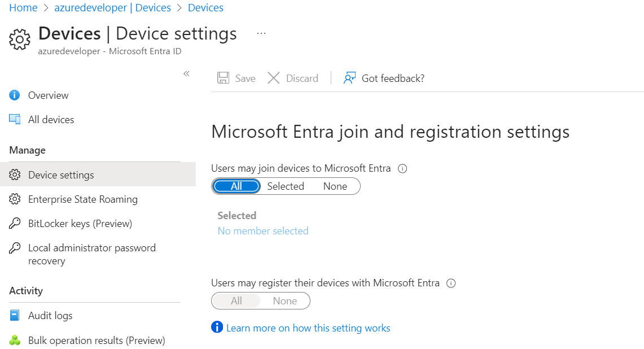Click the Home breadcrumb link
Screen dimensions: 644x349
23,8
